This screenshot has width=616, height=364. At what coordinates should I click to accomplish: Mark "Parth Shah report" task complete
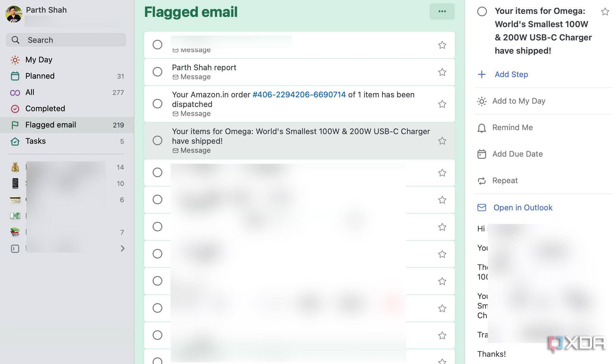(157, 72)
